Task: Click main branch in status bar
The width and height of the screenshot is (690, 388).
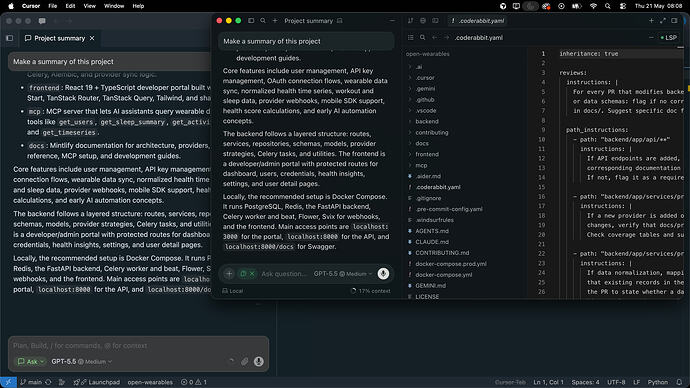Action: tap(31, 382)
